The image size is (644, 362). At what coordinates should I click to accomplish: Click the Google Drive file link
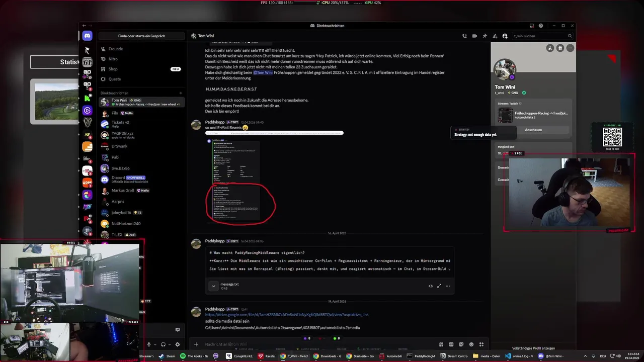coord(287,315)
